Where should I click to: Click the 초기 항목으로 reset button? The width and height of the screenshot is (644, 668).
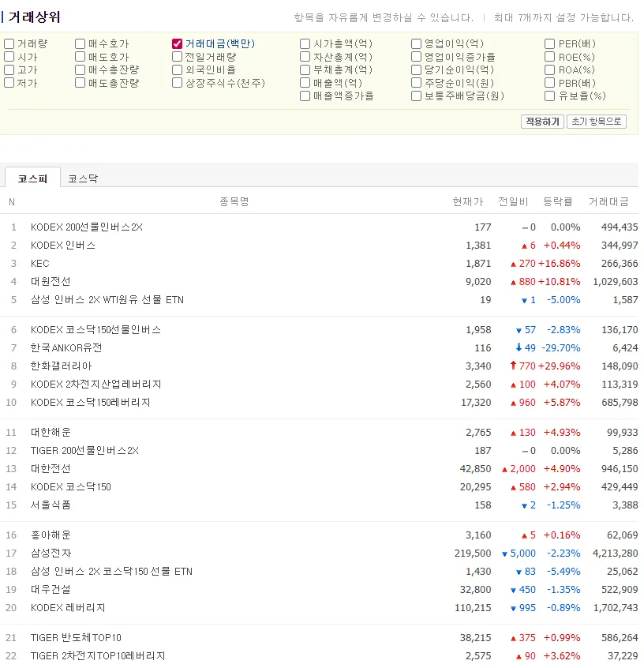coord(597,122)
